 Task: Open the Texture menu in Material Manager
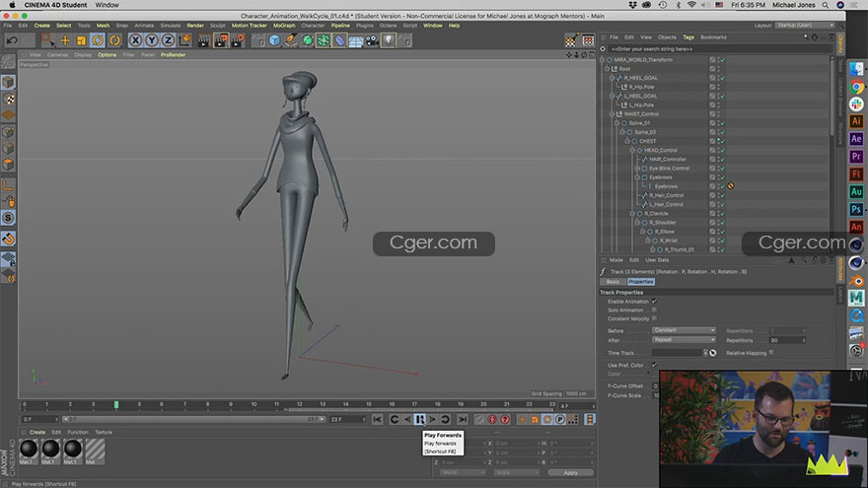[x=104, y=432]
